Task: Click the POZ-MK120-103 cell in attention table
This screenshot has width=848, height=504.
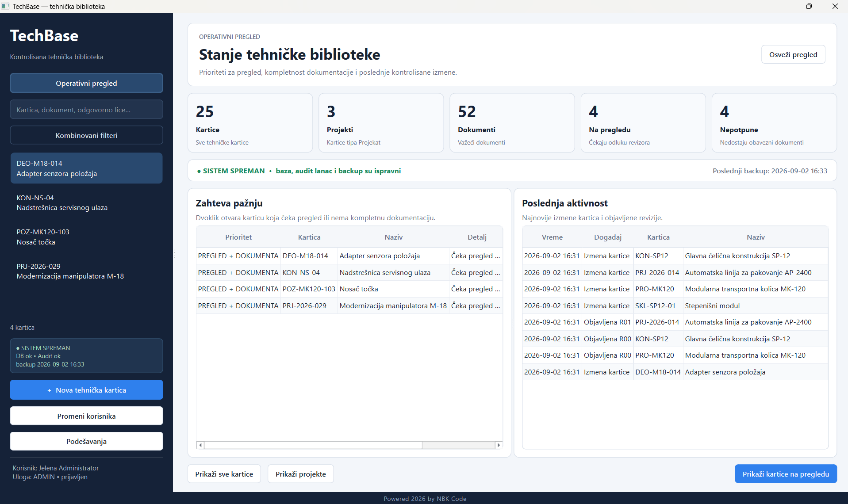Action: click(309, 289)
